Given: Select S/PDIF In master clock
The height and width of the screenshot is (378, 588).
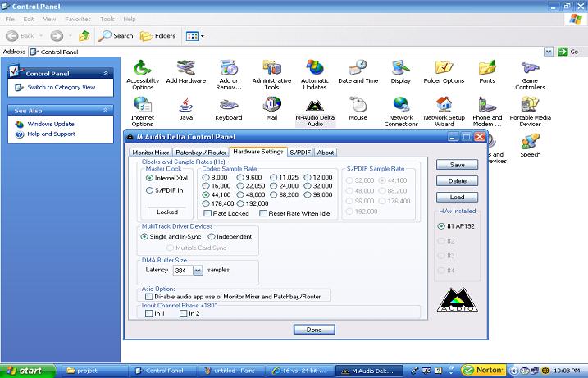Looking at the screenshot, I should (165, 190).
